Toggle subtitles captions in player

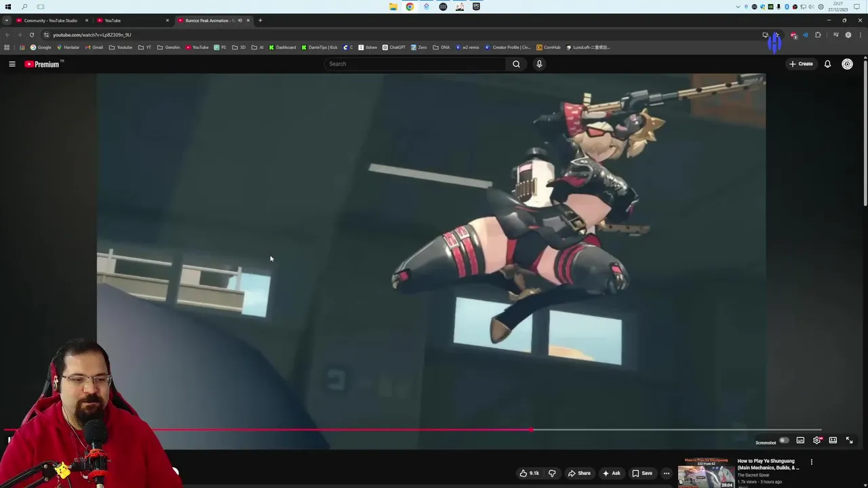click(800, 441)
